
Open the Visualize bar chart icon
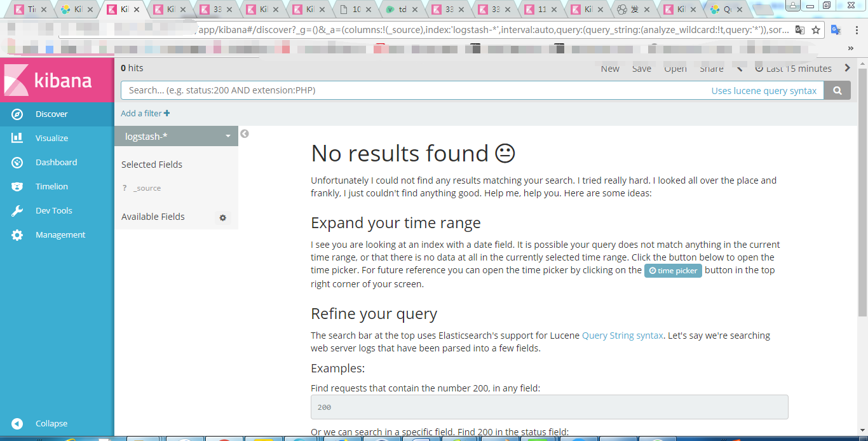(17, 138)
